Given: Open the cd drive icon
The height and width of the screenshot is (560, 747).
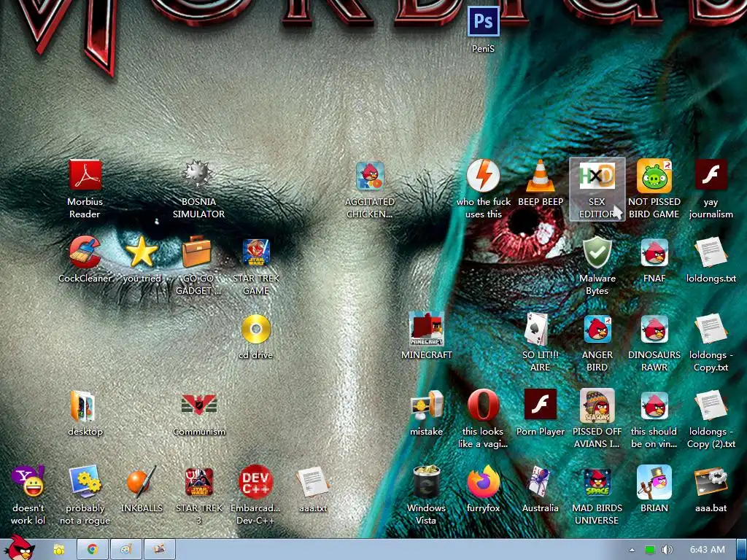Looking at the screenshot, I should click(256, 329).
